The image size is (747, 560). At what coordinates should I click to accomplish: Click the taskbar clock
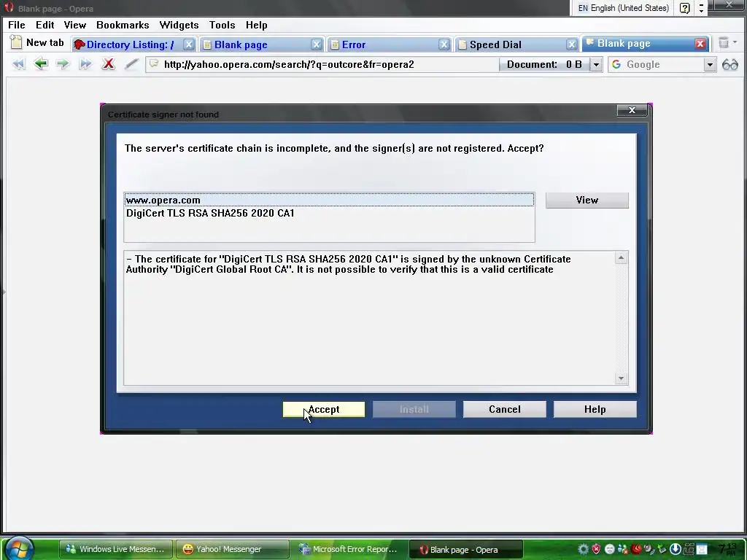click(x=729, y=550)
